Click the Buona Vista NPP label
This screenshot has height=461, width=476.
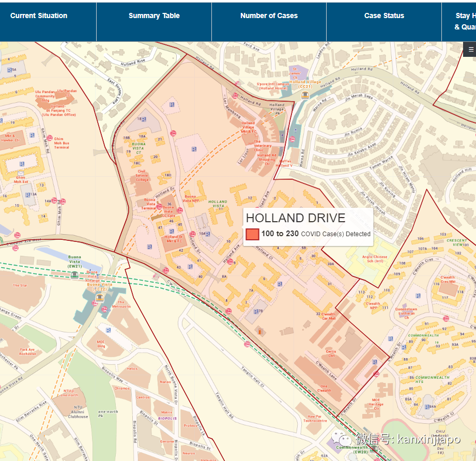click(x=191, y=198)
